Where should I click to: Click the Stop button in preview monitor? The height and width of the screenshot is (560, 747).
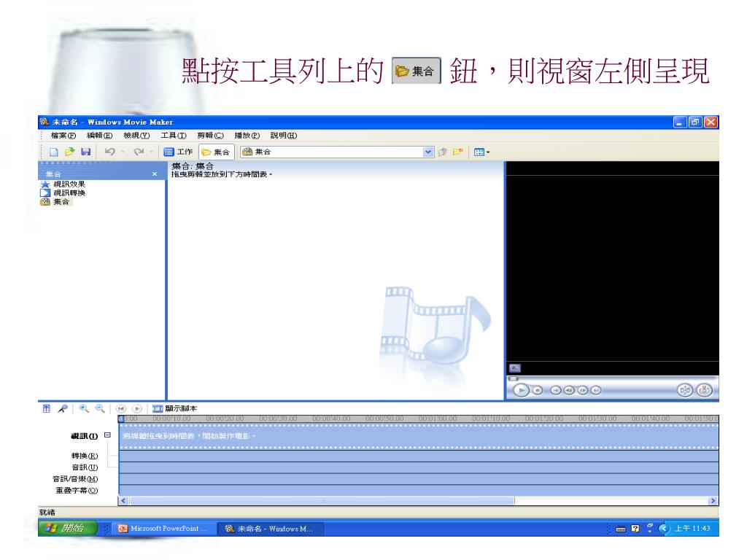(538, 391)
